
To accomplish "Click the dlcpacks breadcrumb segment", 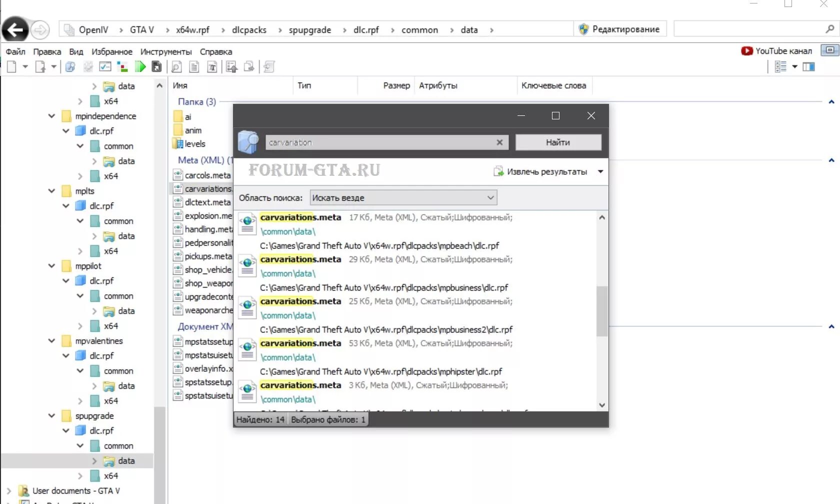I will pos(249,30).
